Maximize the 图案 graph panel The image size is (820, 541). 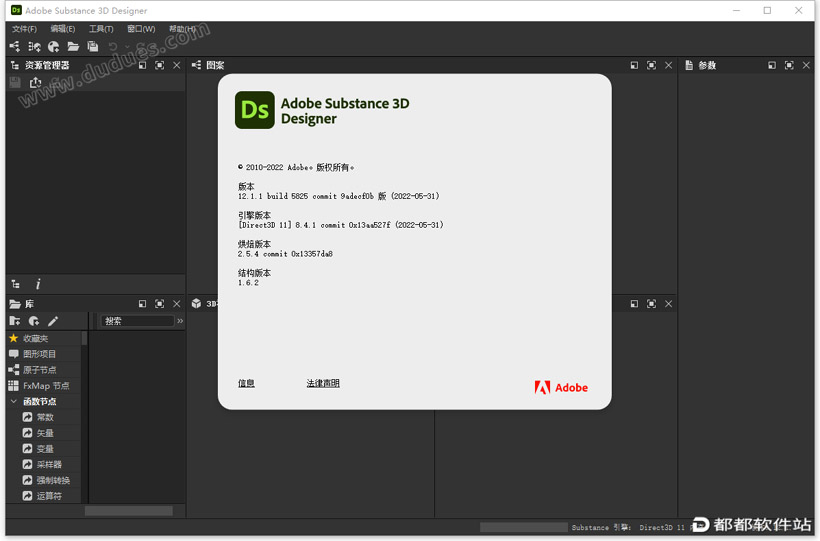[651, 65]
